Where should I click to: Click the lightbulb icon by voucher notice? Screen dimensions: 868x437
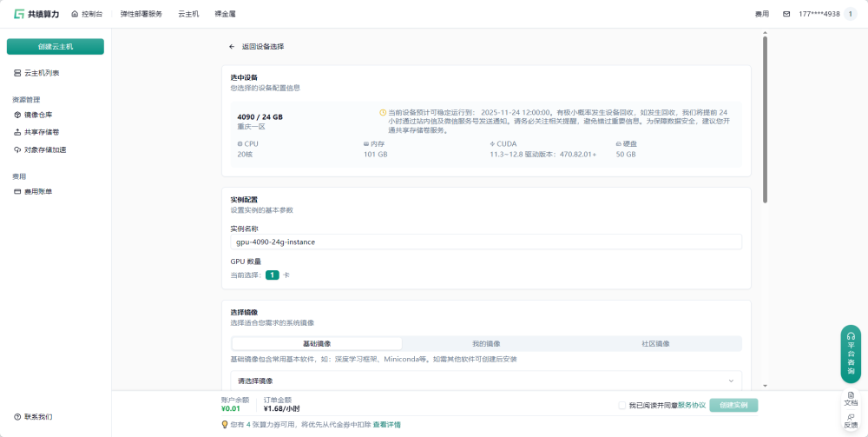click(225, 425)
